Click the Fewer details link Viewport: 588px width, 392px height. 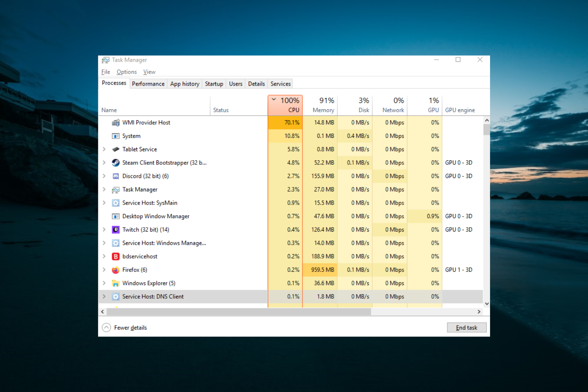point(130,328)
